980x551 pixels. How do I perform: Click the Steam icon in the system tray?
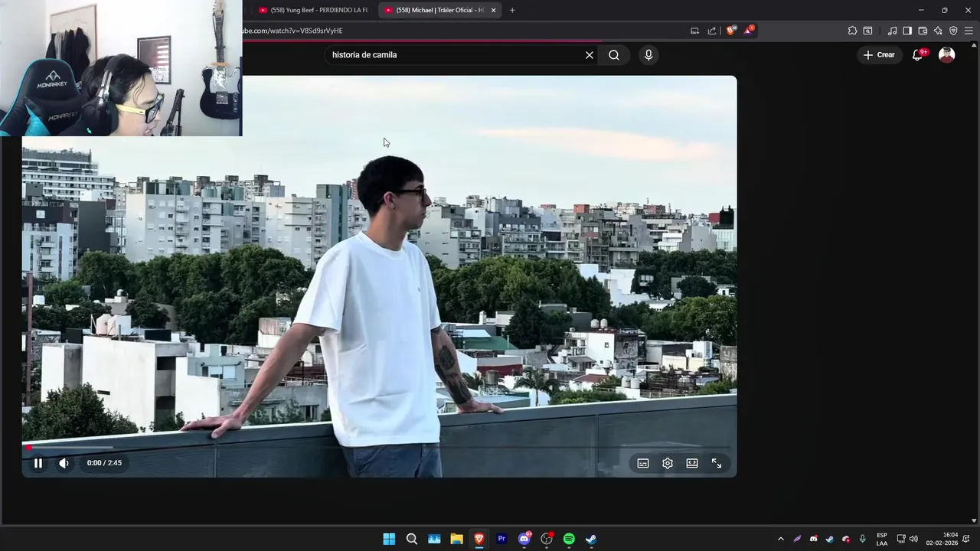coord(829,539)
